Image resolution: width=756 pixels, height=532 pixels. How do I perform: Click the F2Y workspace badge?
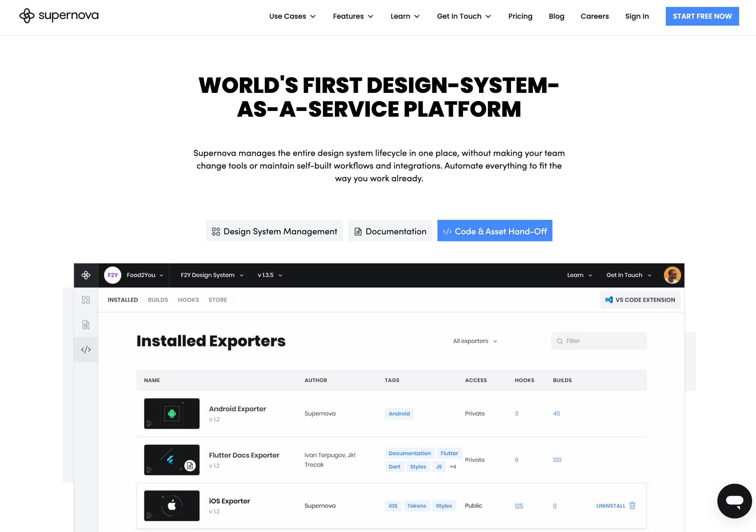click(113, 275)
